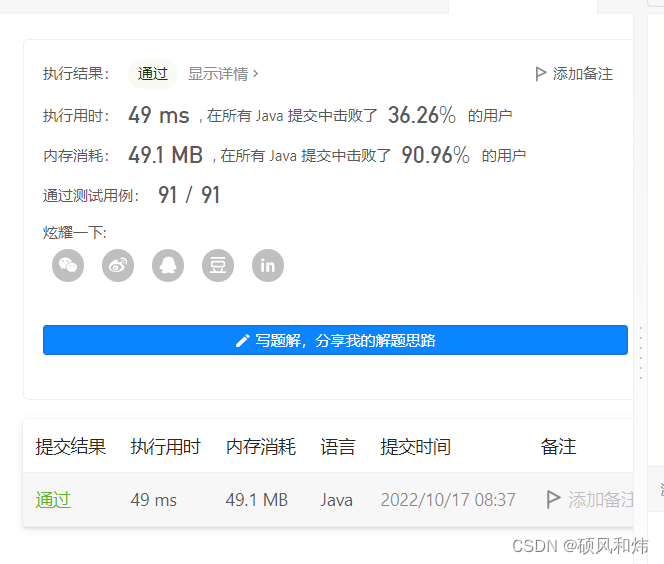Click the 通过 status badge
Viewport: 664px width, 564px height.
[152, 74]
